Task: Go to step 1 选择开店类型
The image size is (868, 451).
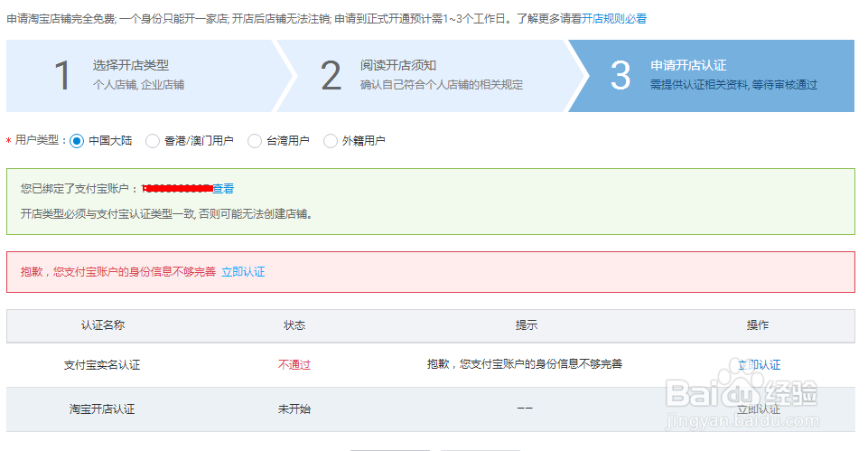Action: pos(141,76)
